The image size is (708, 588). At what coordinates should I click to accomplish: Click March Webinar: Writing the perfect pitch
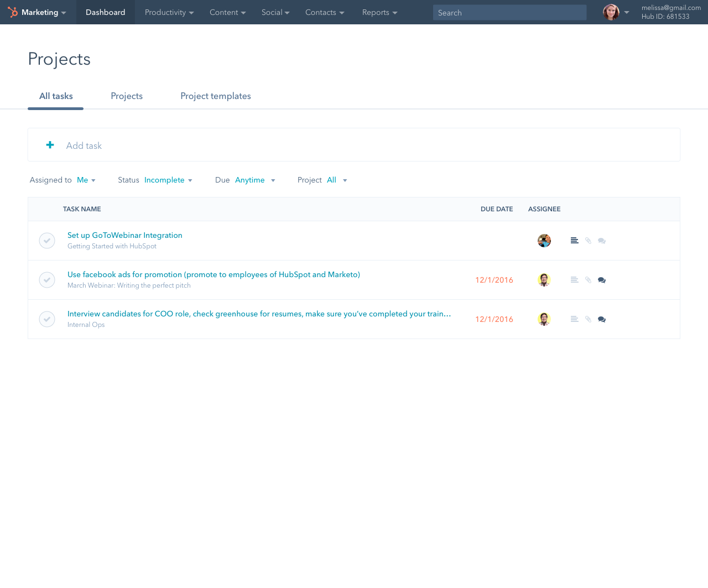[x=129, y=285]
